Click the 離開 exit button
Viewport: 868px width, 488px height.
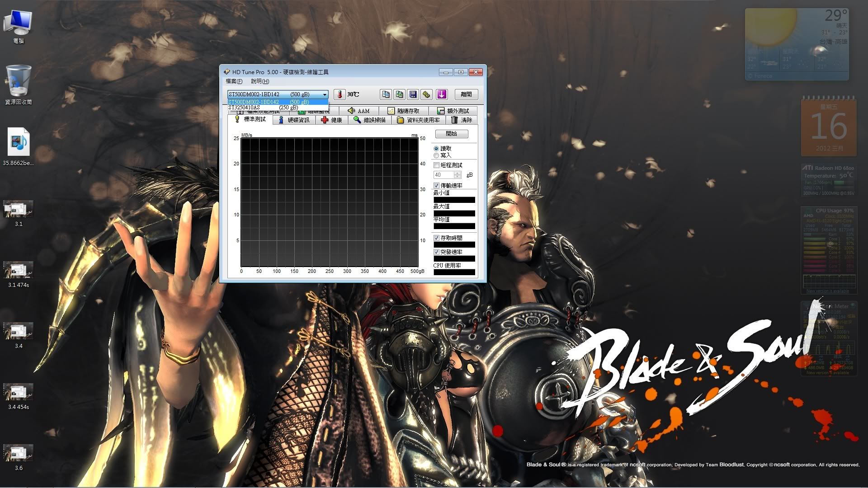coord(466,94)
